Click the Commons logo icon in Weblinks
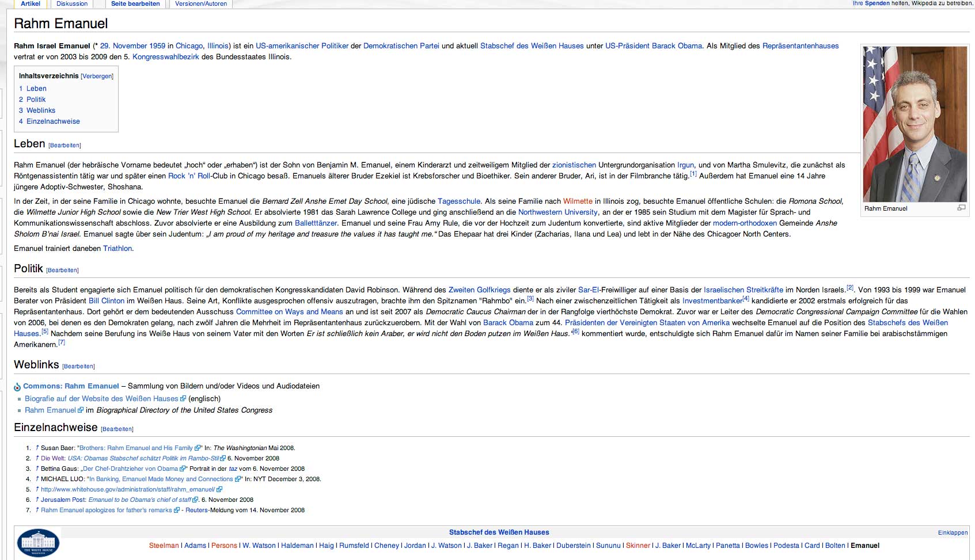Image resolution: width=975 pixels, height=560 pixels. [x=17, y=387]
